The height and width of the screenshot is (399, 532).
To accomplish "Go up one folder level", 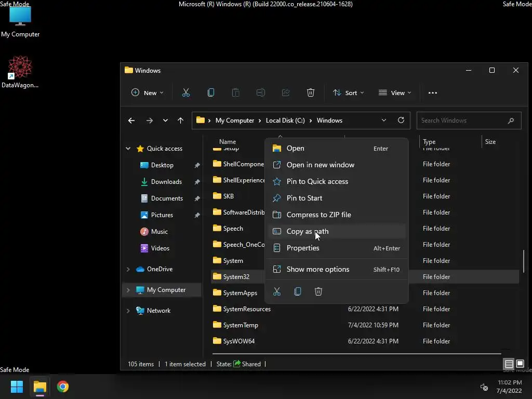I will click(180, 121).
